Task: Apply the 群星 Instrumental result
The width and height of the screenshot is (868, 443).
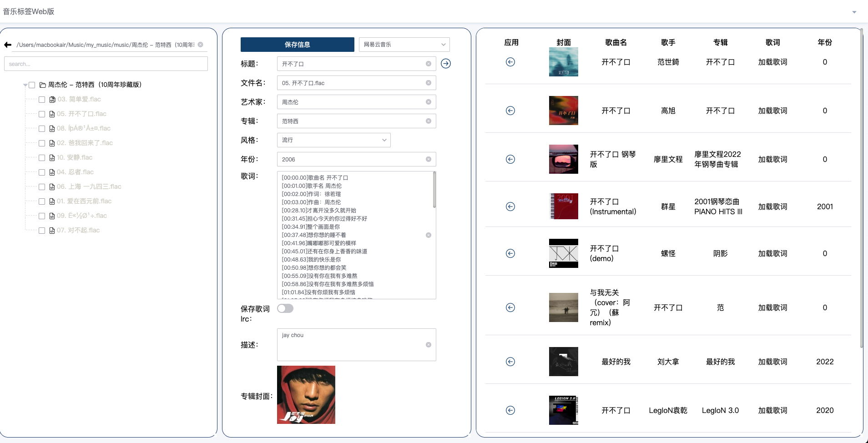Action: pyautogui.click(x=510, y=206)
